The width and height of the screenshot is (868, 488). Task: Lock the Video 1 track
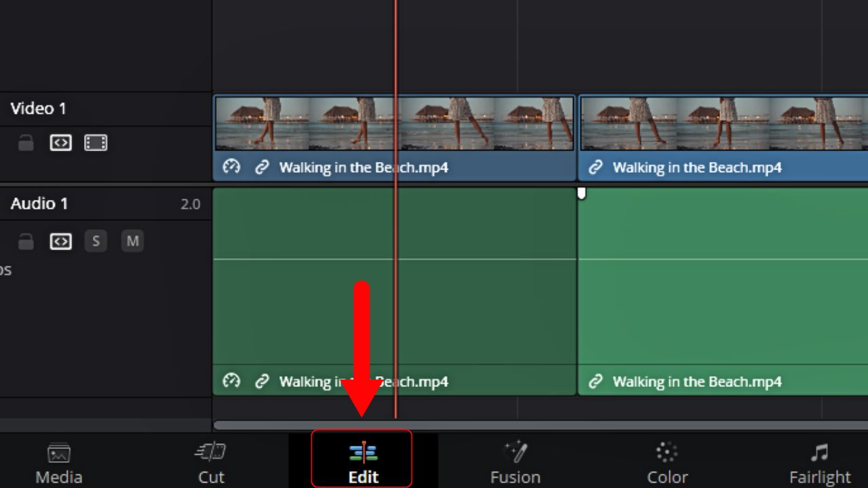pos(25,142)
